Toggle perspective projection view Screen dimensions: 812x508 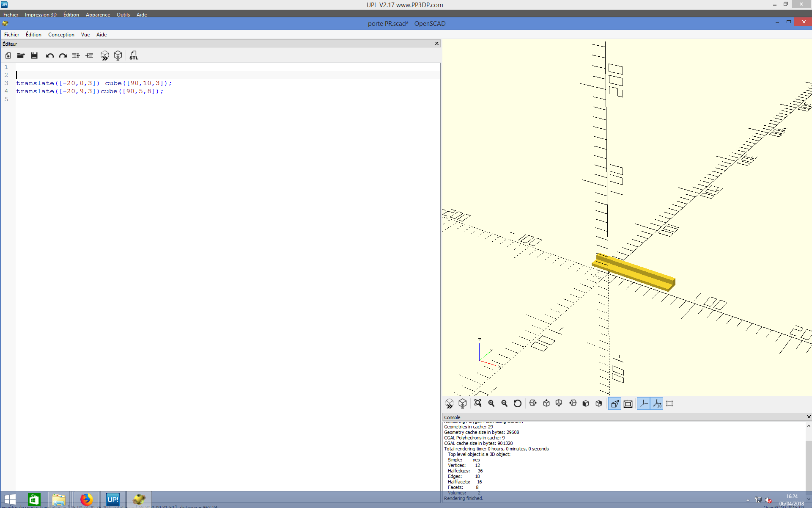click(x=614, y=403)
